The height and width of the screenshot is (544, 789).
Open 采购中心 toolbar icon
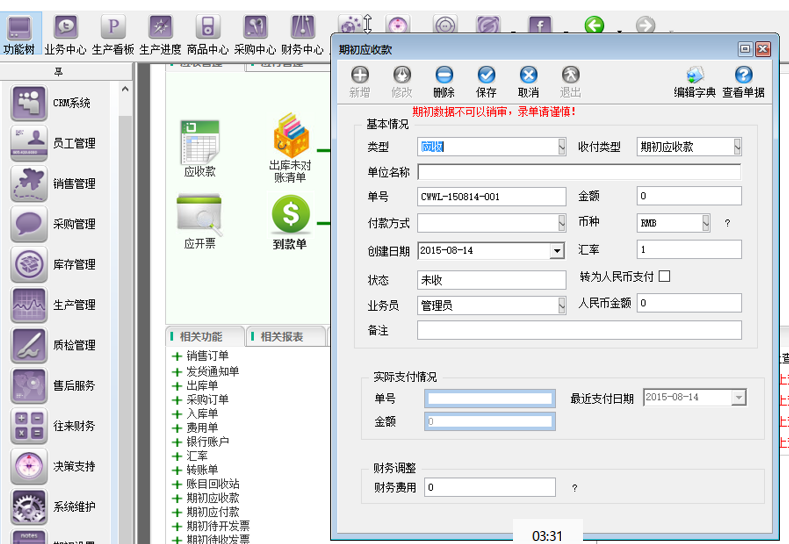255,34
